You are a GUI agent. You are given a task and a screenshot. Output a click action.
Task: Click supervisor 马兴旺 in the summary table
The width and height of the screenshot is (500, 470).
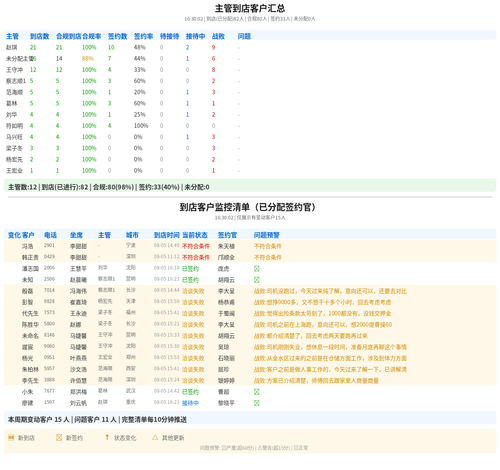click(14, 137)
